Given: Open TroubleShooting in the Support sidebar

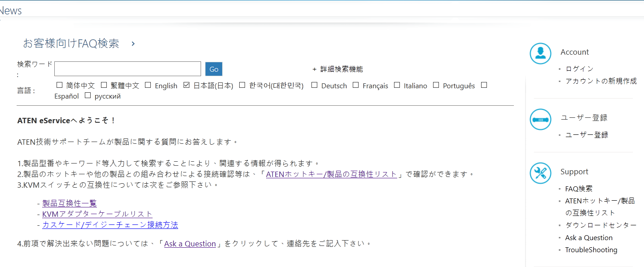Looking at the screenshot, I should 591,250.
